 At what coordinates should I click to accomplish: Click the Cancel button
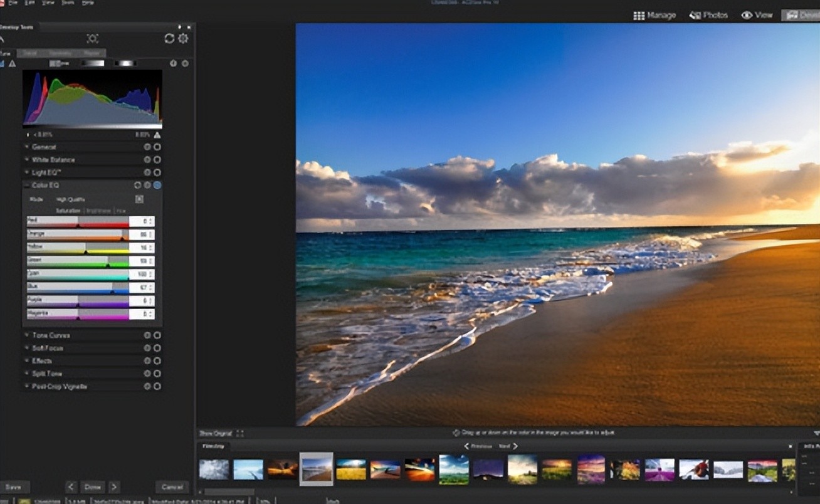coord(171,487)
